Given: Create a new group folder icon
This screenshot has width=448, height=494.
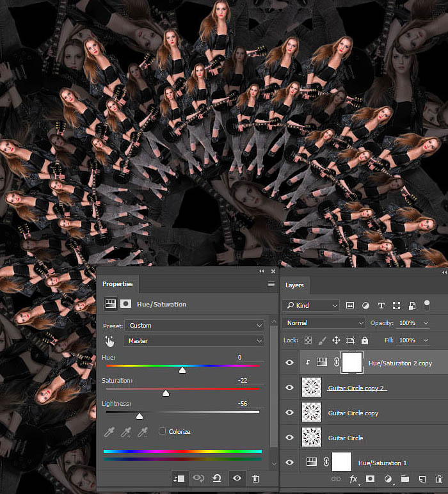Looking at the screenshot, I should 405,479.
